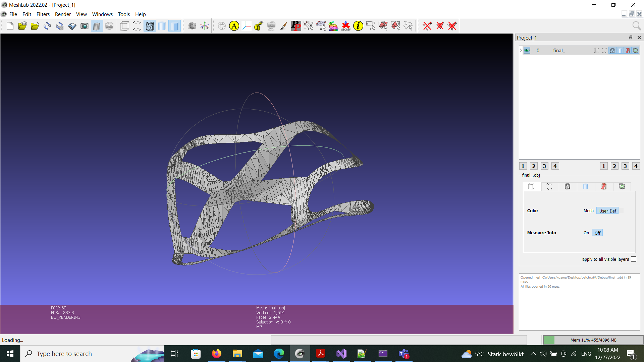Toggle the Show Layer Dialog icon
Screen dimensions: 644x362
(97, 26)
